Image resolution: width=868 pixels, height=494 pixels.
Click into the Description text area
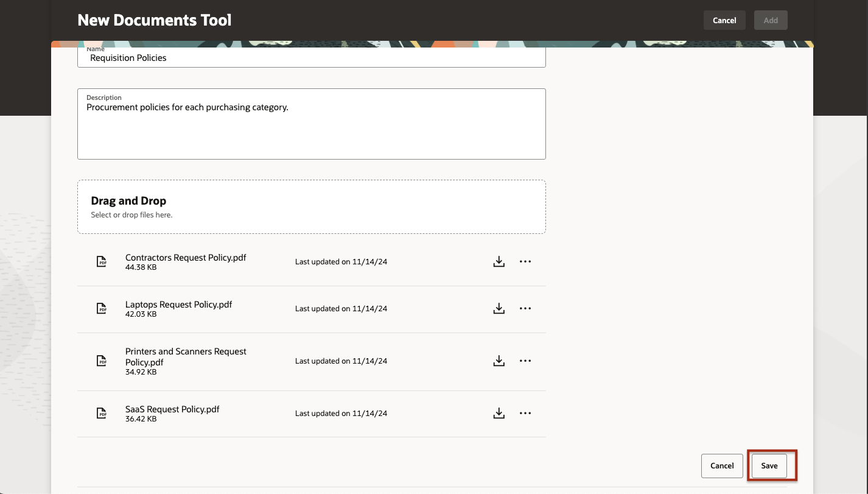[x=311, y=128]
